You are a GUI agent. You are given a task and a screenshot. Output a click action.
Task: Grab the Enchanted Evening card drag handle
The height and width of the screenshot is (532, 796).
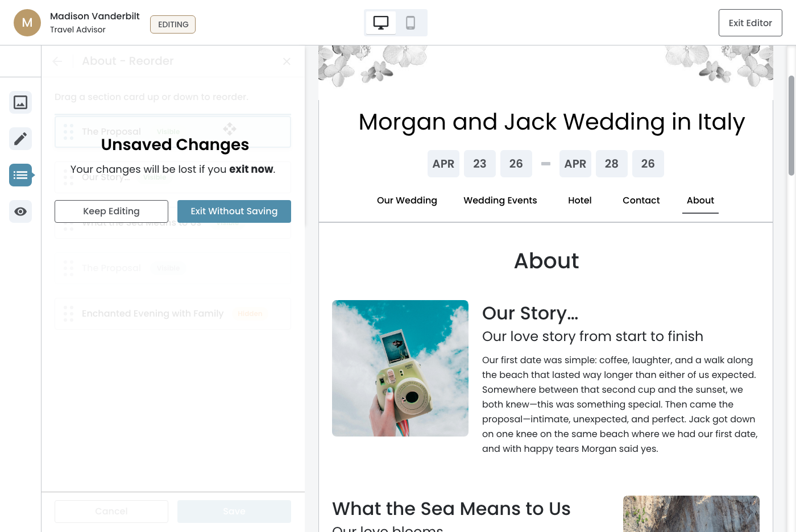click(x=69, y=314)
